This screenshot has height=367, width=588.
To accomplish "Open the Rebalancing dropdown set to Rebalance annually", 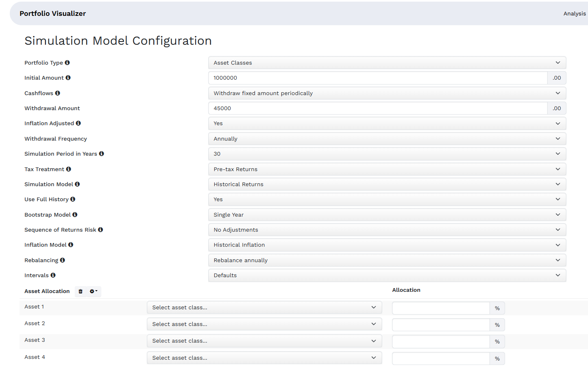I will [x=387, y=260].
